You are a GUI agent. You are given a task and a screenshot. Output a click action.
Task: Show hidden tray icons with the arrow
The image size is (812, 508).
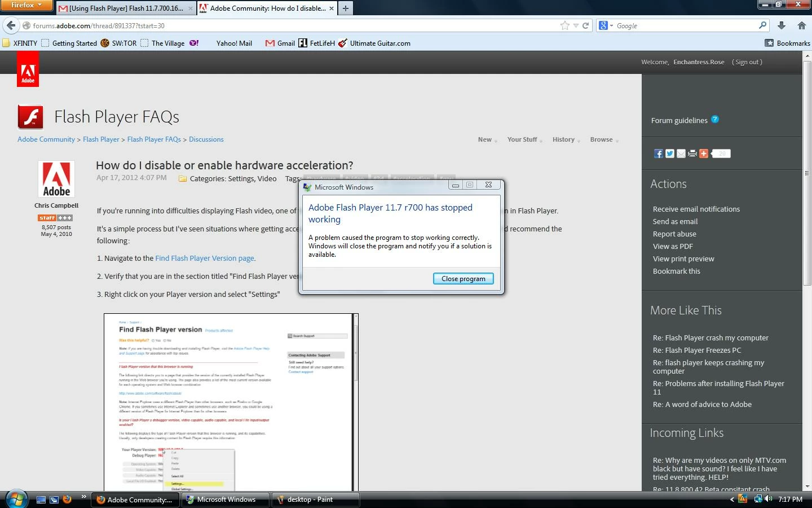pos(732,500)
